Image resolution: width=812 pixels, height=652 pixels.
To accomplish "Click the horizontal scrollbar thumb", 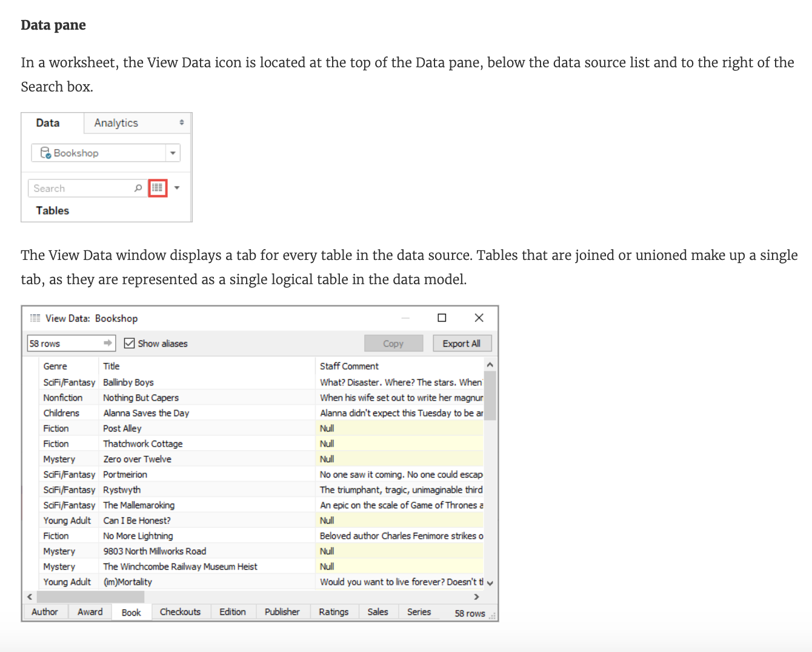I will pos(85,597).
